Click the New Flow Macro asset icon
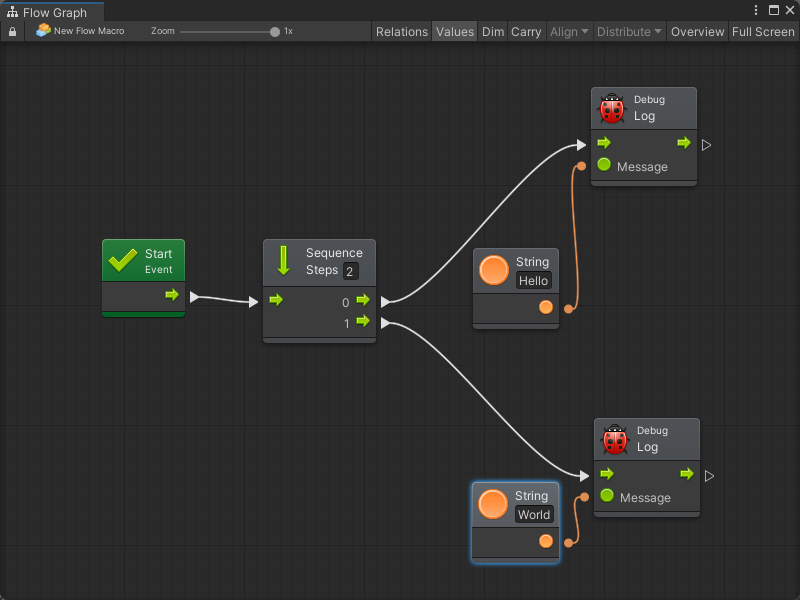Image resolution: width=800 pixels, height=600 pixels. pos(43,31)
